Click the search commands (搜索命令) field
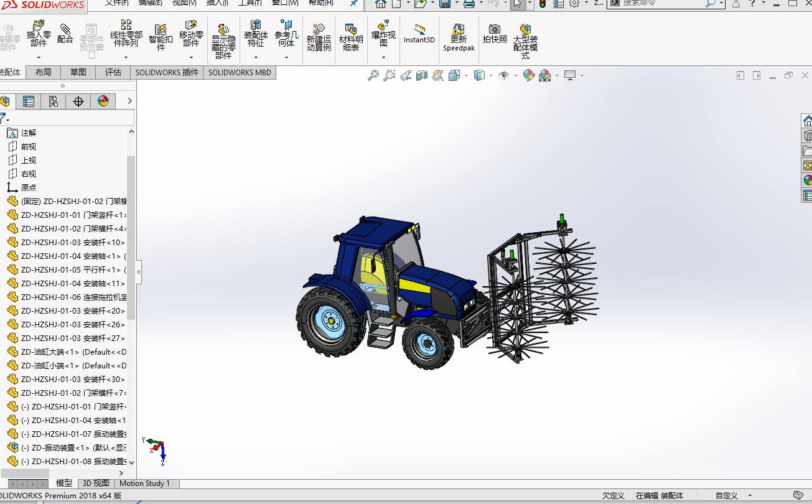812x504 pixels. pos(663,3)
